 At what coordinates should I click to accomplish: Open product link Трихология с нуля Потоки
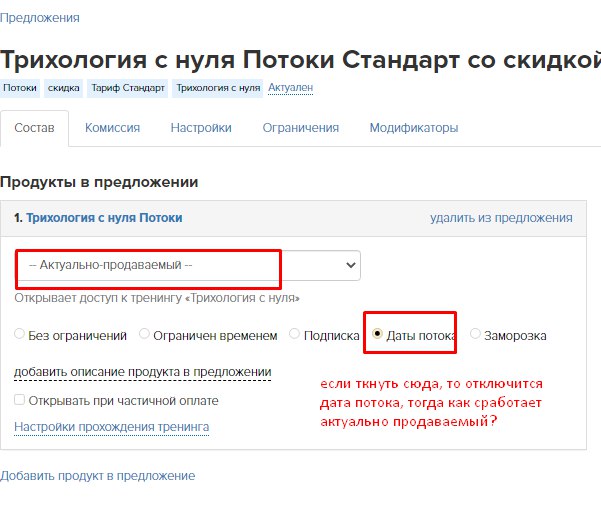pyautogui.click(x=104, y=218)
